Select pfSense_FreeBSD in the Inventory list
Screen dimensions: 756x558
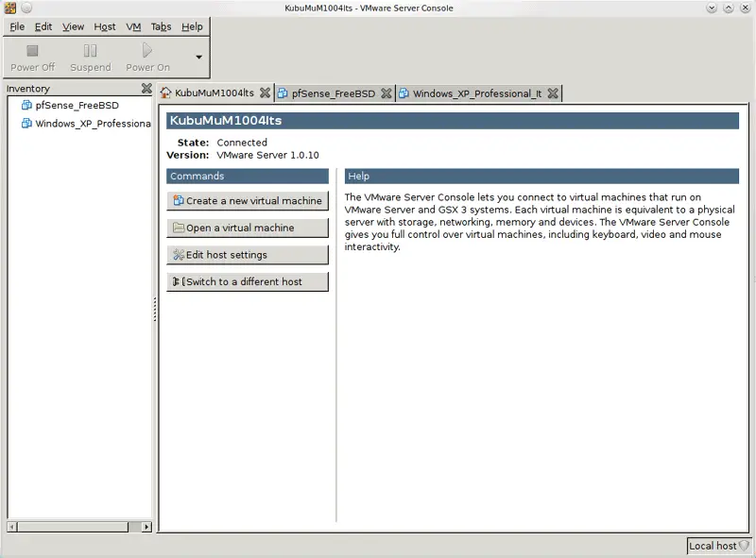(x=79, y=105)
